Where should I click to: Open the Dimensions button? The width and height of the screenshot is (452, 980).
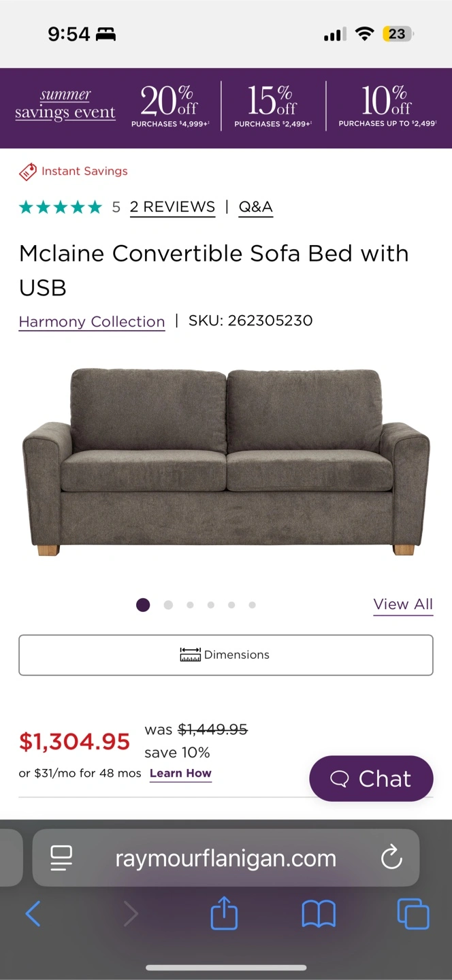(x=226, y=655)
